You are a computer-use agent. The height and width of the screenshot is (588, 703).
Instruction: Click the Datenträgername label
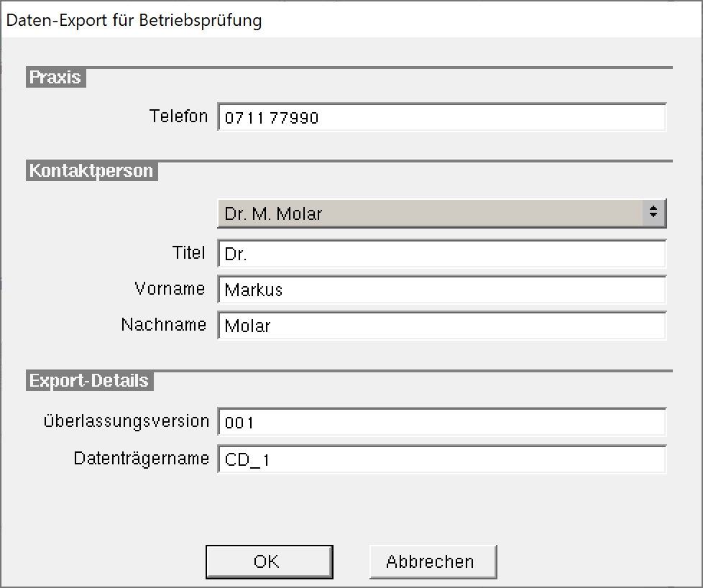coord(141,459)
